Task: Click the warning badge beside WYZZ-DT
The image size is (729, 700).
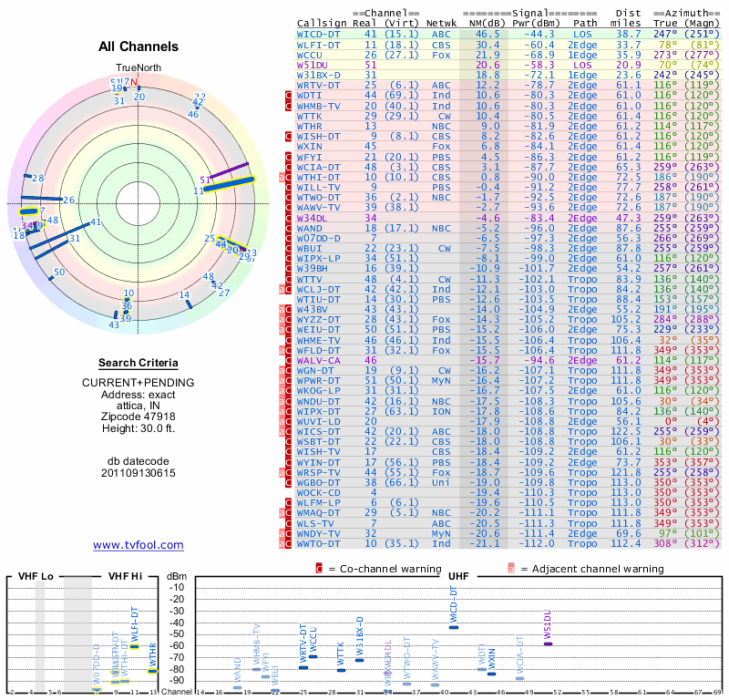Action: click(x=285, y=320)
